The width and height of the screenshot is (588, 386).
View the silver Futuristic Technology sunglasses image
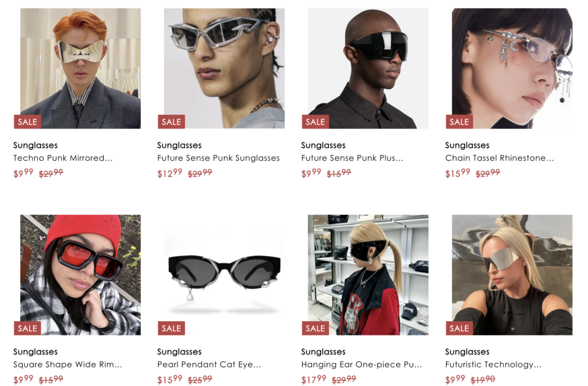512,275
